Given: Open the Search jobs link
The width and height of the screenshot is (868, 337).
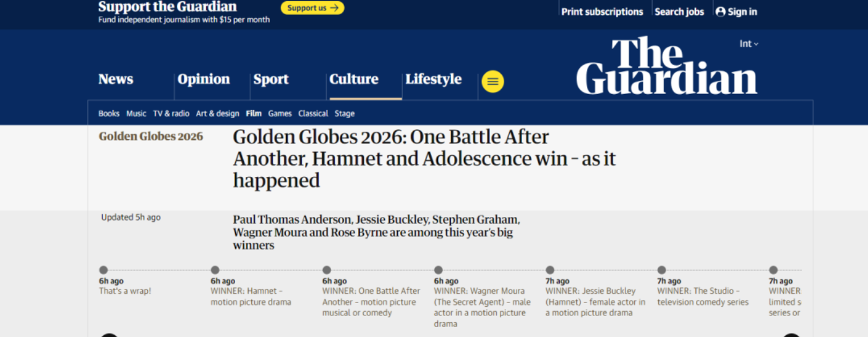Looking at the screenshot, I should point(679,12).
